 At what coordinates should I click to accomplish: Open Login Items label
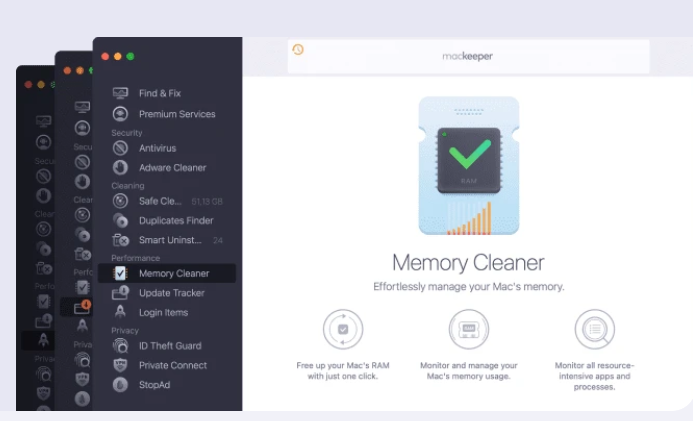[x=164, y=312]
